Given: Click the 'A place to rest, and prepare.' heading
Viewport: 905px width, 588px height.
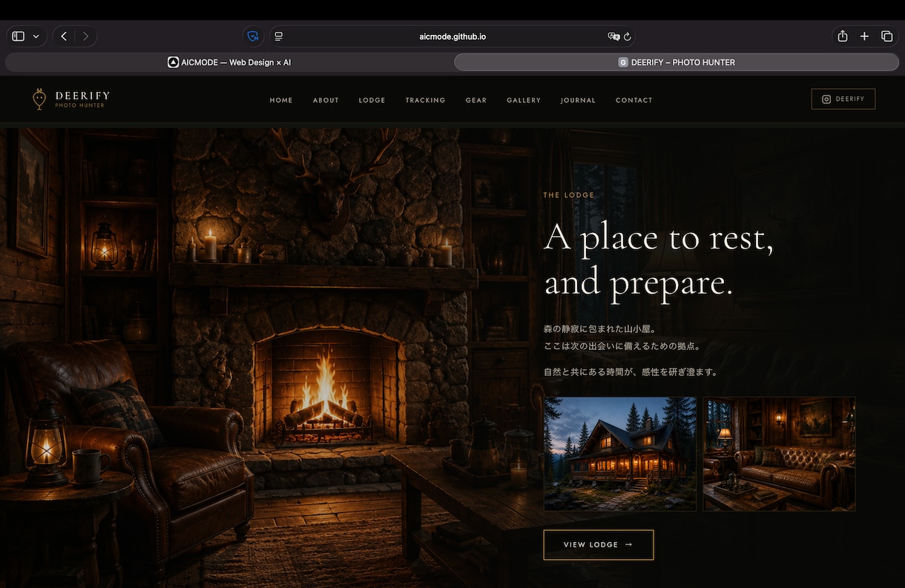Looking at the screenshot, I should coord(659,260).
